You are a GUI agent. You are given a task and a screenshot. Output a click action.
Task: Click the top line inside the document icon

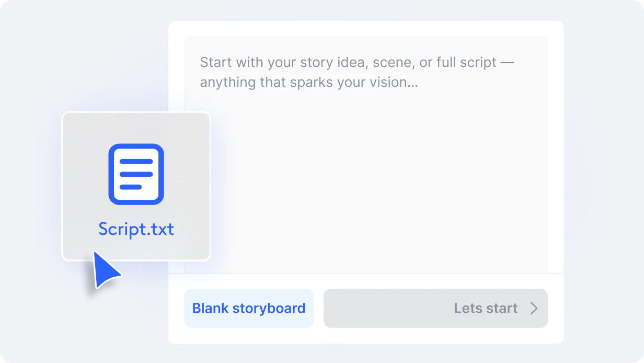pos(136,162)
